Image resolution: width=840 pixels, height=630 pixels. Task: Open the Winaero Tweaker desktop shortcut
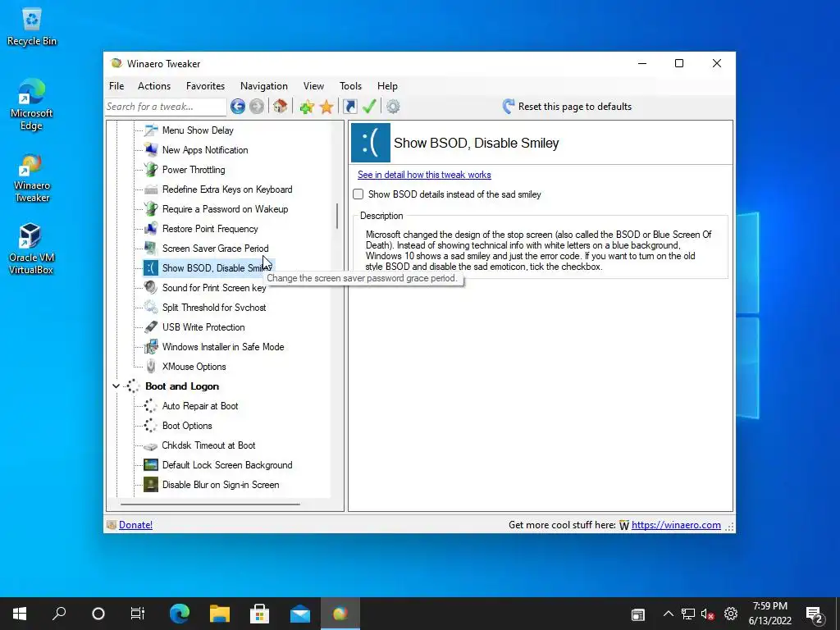32,178
